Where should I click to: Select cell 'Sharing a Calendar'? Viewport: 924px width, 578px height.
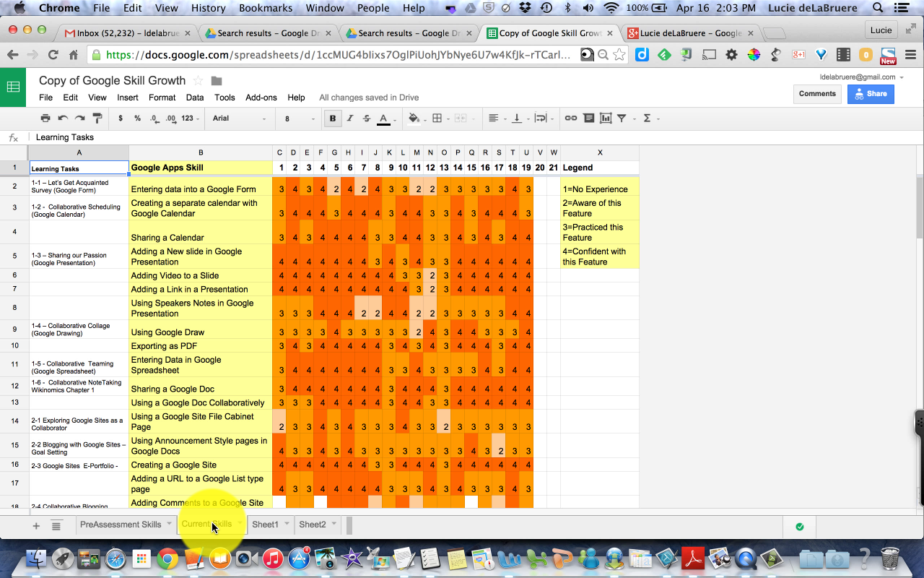(x=201, y=232)
